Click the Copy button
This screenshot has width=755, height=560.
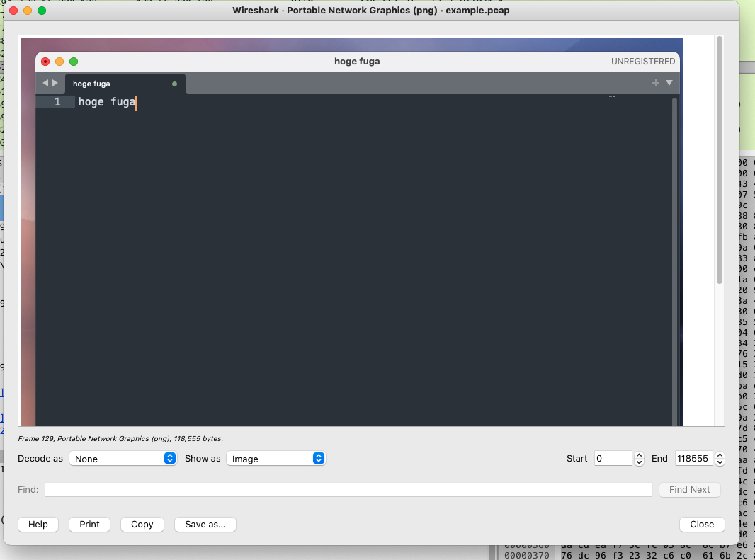click(142, 525)
